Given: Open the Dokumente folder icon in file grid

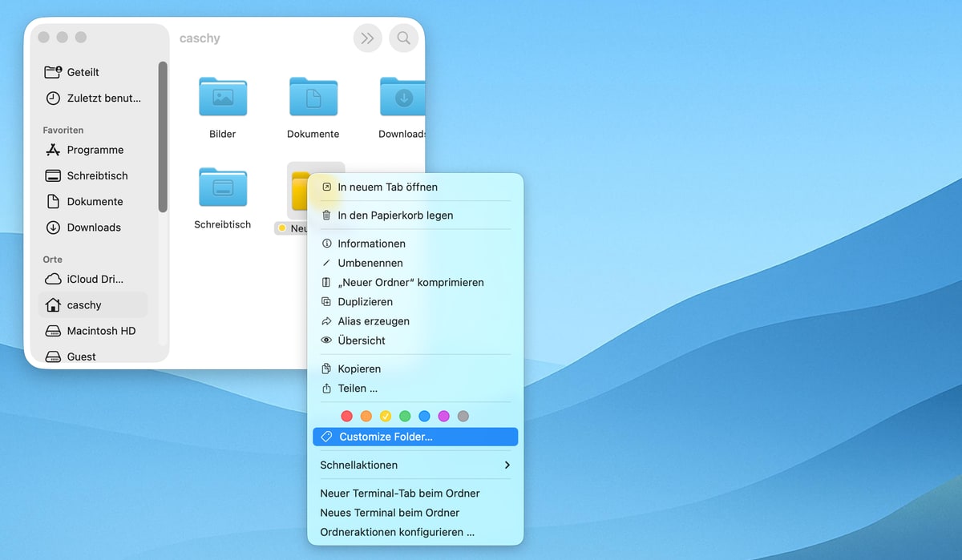Looking at the screenshot, I should pyautogui.click(x=313, y=98).
